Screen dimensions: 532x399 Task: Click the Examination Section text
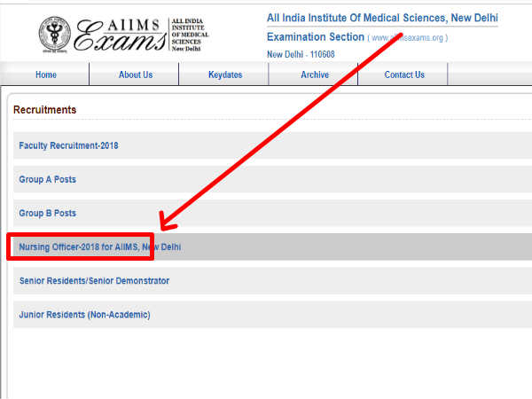(316, 36)
